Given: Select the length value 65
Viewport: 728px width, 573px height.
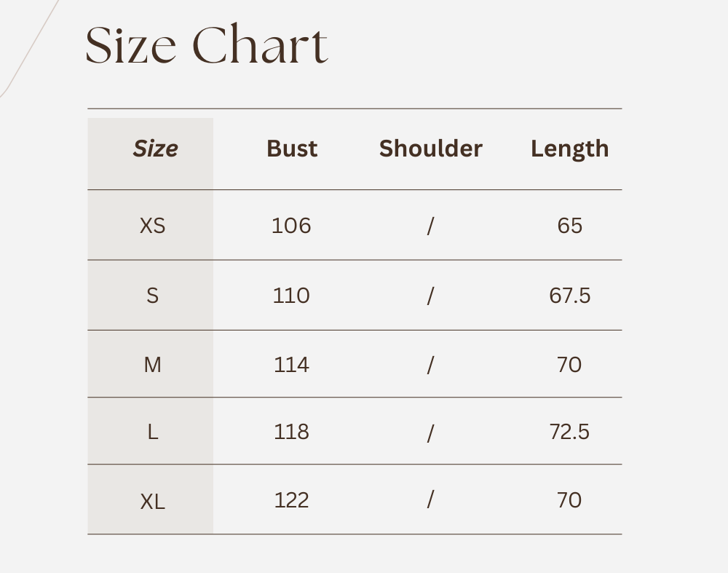Looking at the screenshot, I should [x=569, y=226].
